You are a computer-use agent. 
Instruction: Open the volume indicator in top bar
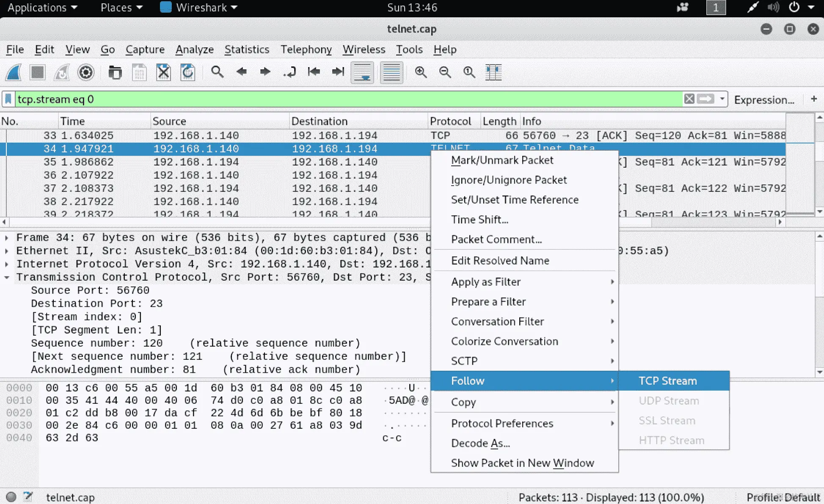click(773, 8)
